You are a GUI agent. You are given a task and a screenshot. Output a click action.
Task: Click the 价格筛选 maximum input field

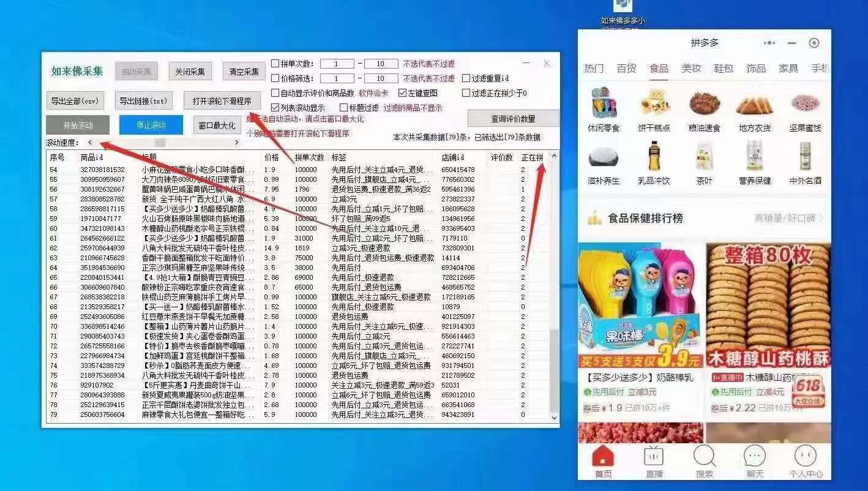(x=381, y=78)
